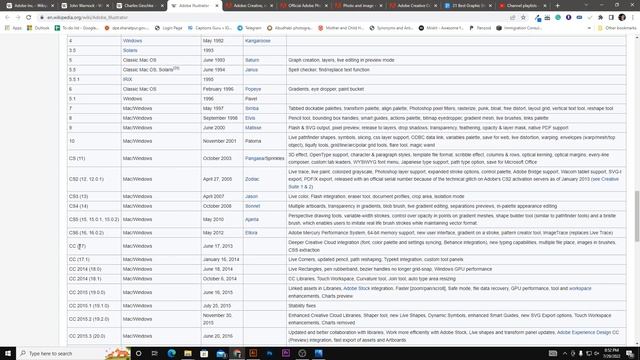Follow the Solaris platform link
The image size is (640, 360).
click(x=130, y=51)
